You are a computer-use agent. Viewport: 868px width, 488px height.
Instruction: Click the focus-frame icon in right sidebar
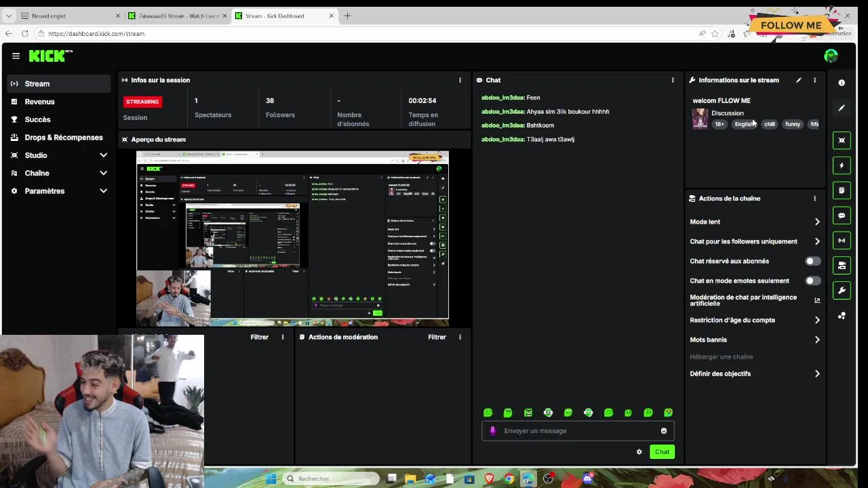[x=842, y=140]
